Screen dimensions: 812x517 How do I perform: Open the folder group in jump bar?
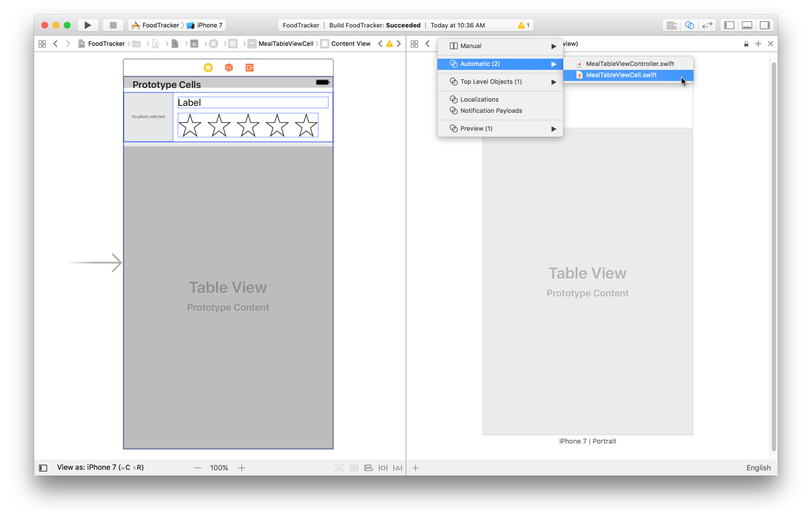pos(137,44)
